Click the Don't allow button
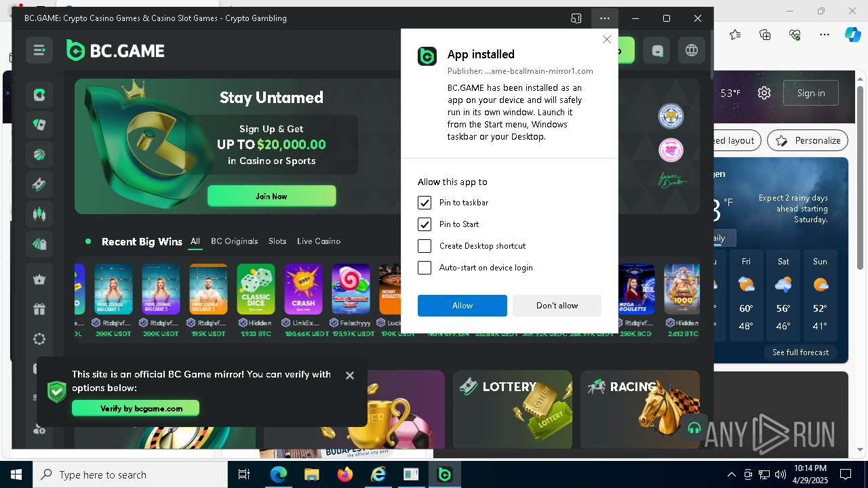 coord(557,306)
